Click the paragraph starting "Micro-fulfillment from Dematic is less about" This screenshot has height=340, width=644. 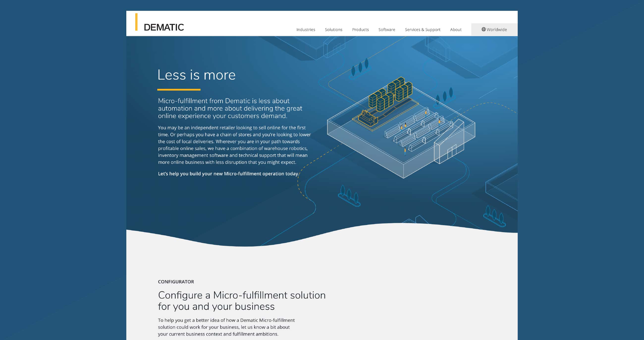coord(230,108)
